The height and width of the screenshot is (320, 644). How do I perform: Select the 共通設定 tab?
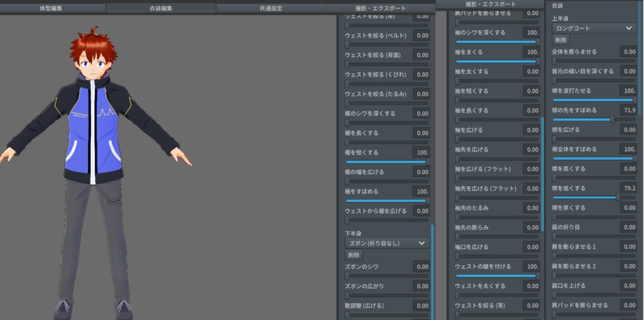(270, 8)
